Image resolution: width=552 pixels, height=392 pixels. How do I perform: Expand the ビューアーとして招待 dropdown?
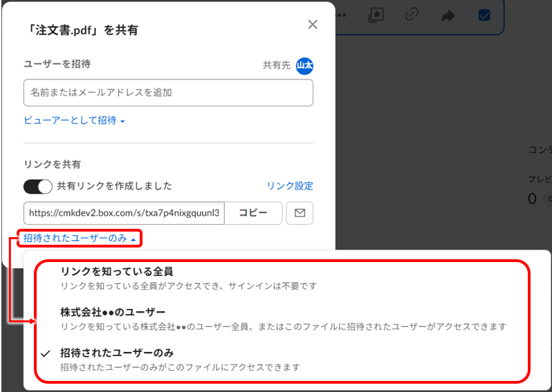(74, 120)
